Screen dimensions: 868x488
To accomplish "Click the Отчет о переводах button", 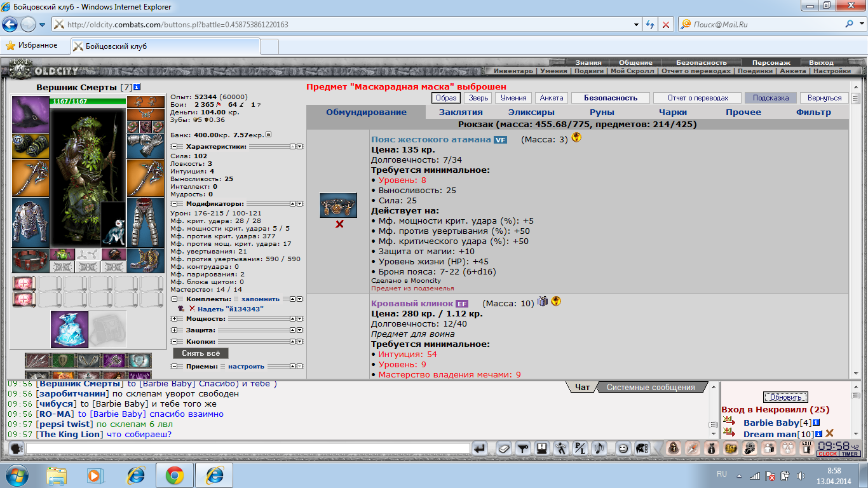I will coord(697,98).
